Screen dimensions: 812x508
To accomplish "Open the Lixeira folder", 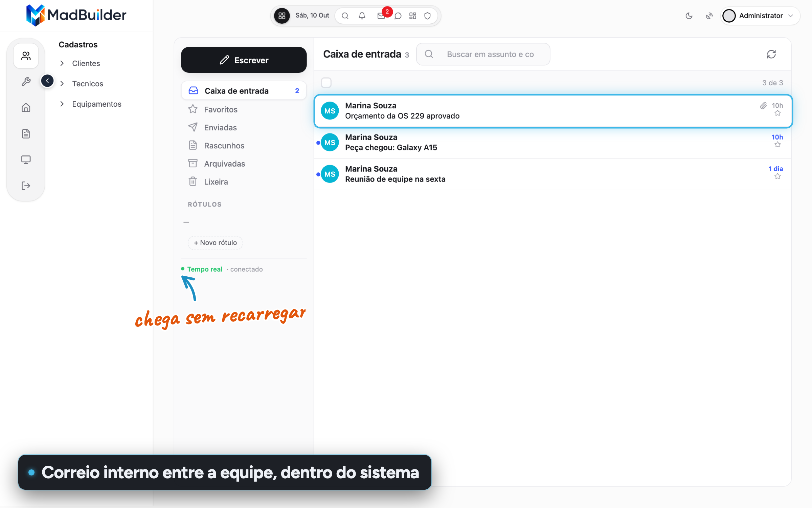I will coord(244,182).
